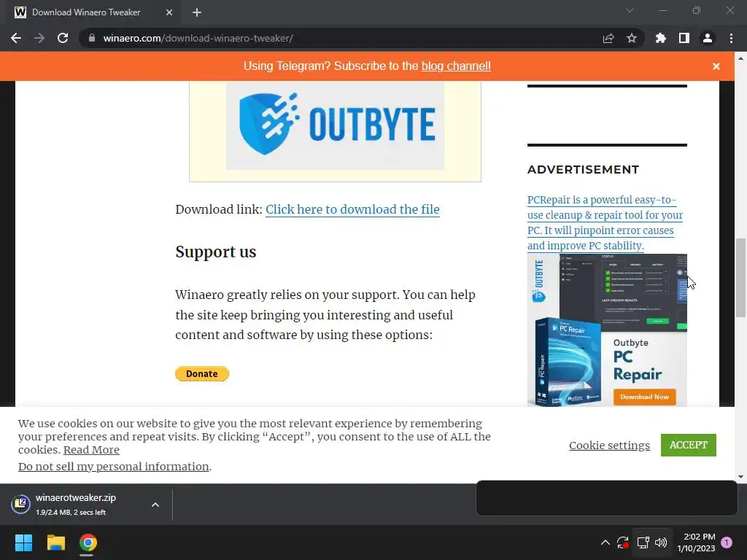Open the Extensions puzzle icon
Screen dimensions: 747x560
tap(661, 38)
